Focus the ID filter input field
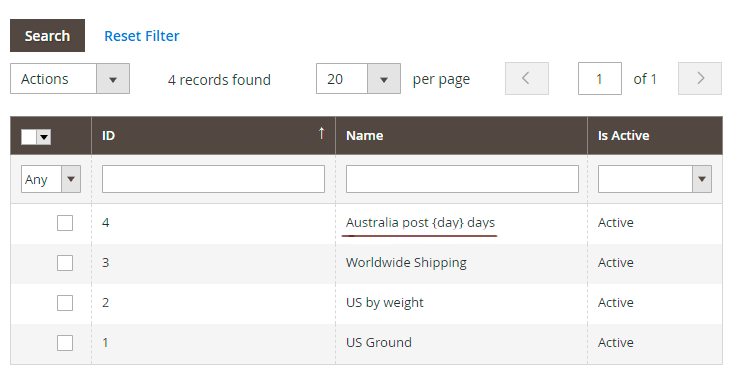The image size is (734, 386). (x=213, y=179)
